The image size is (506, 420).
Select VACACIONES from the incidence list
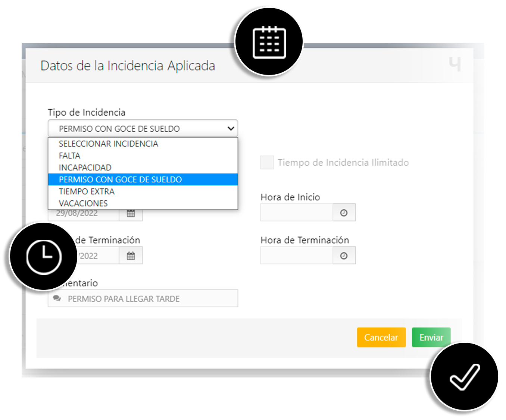[83, 203]
